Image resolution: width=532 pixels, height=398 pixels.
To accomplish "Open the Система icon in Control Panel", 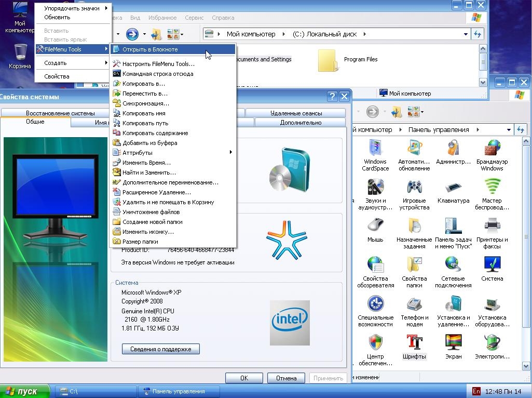I will point(492,269).
